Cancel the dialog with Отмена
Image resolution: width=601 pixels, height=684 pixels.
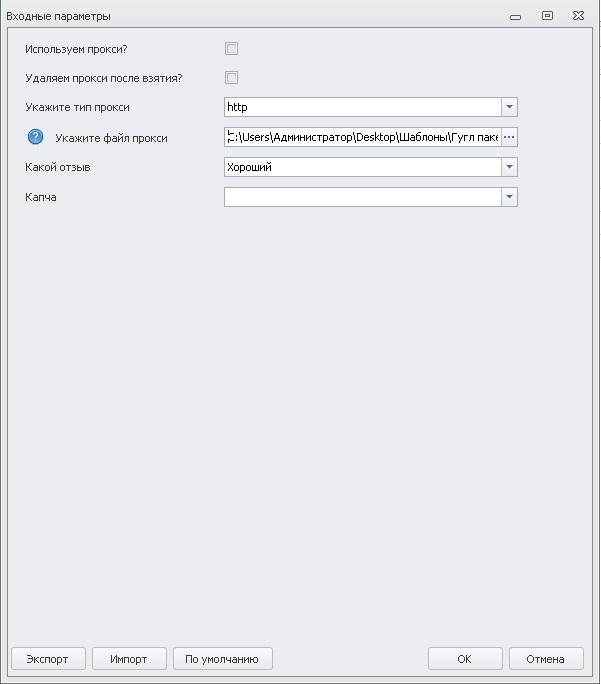point(546,659)
